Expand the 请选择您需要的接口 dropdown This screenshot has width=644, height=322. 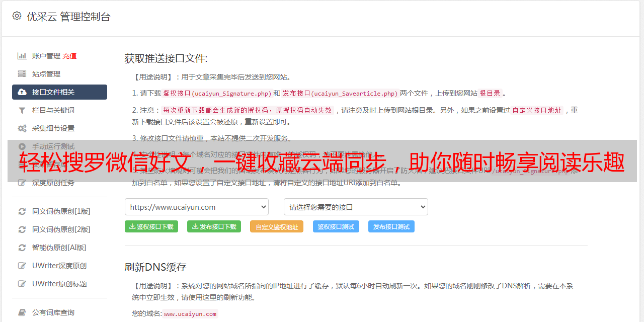click(356, 207)
